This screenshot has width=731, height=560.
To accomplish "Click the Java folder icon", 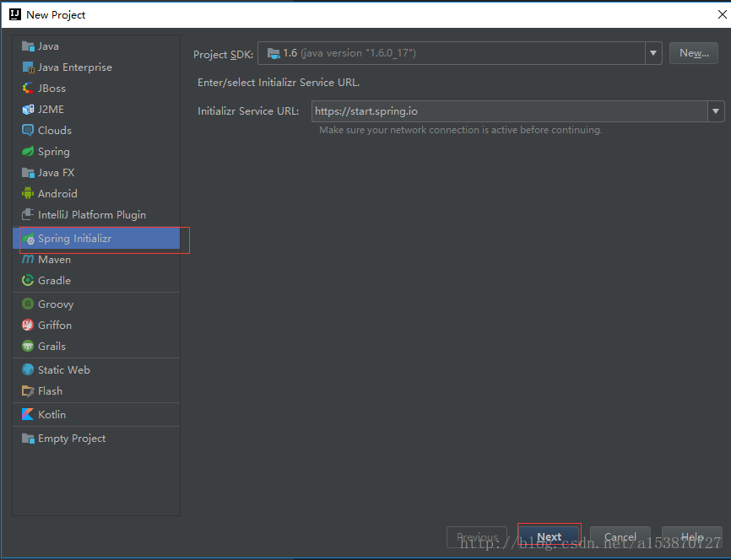I will coord(28,46).
